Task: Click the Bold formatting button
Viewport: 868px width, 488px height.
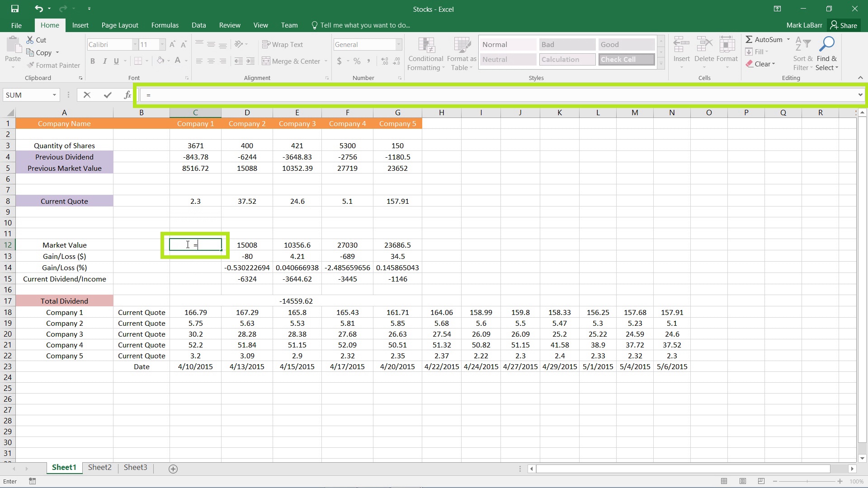Action: pos(92,61)
